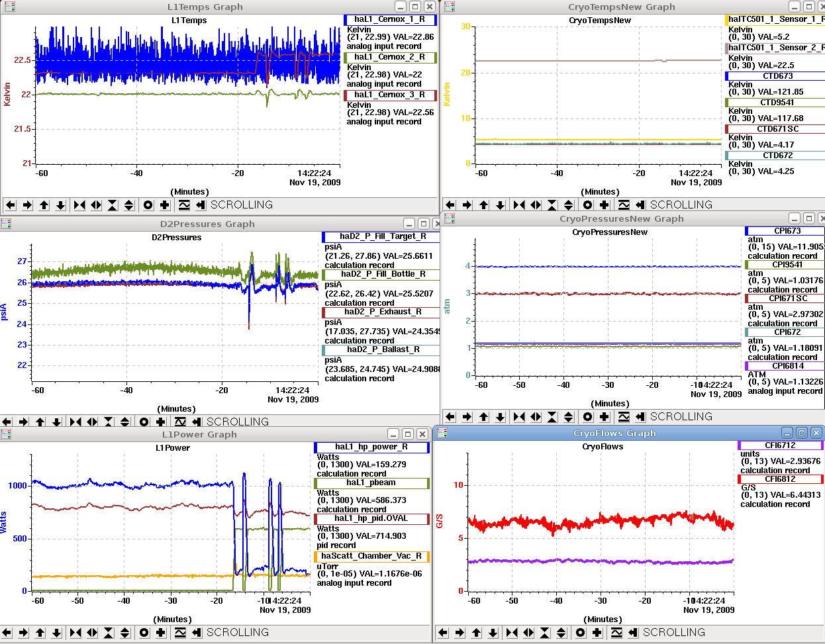Click the plus icon in the L1Temps toolbar
Viewport: 825px width, 644px height.
click(x=165, y=205)
